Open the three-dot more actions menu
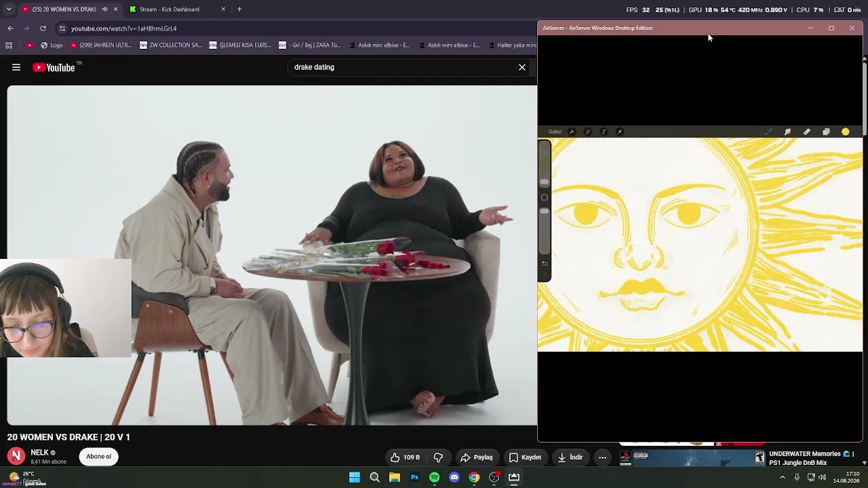868x488 pixels. point(602,457)
